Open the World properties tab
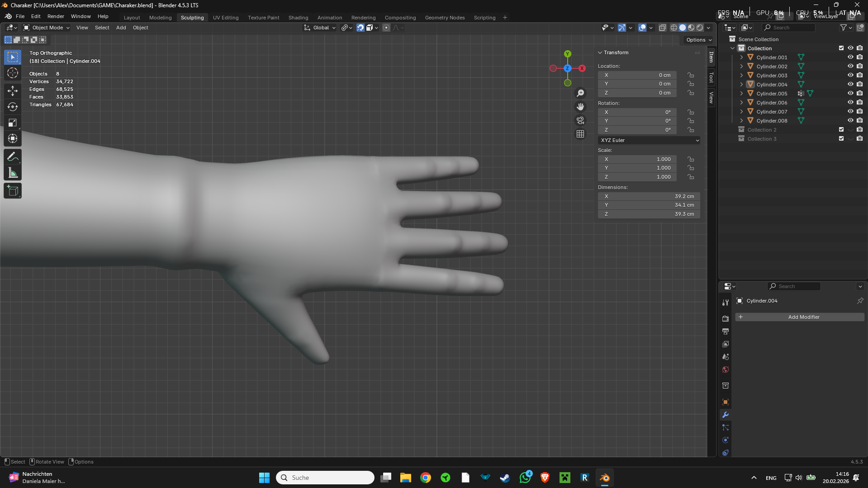868x488 pixels. (x=726, y=370)
